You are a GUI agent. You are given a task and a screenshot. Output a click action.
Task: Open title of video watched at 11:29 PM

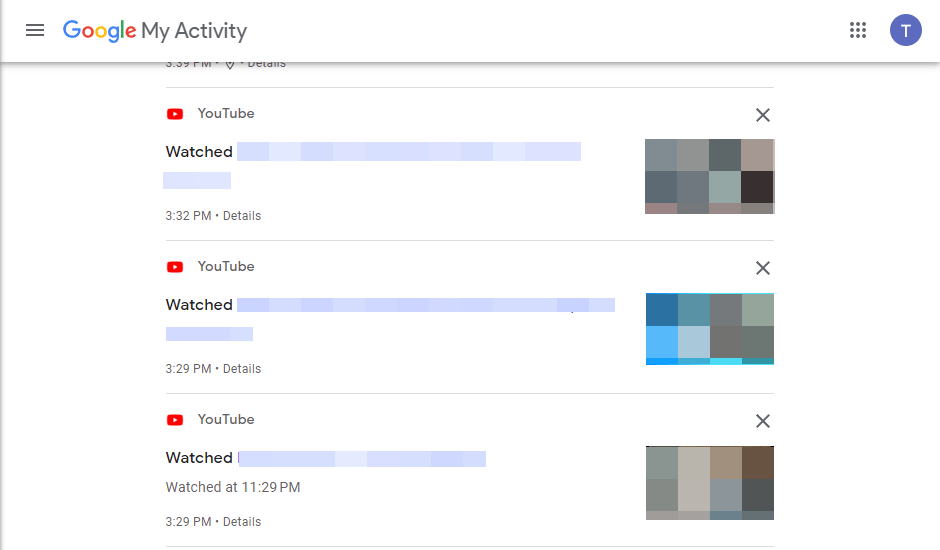(x=361, y=459)
